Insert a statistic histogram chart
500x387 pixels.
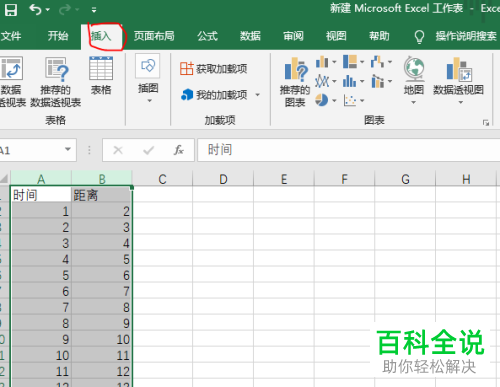(x=350, y=81)
